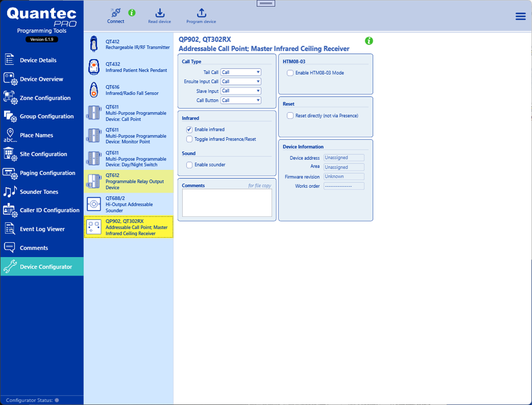Click the top-center window drag handle
532x405 pixels.
click(266, 4)
